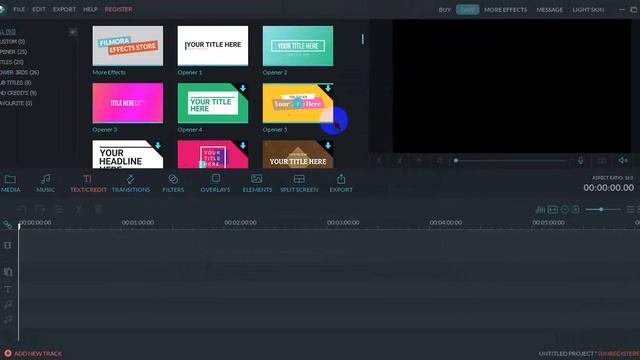
Task: Click the Register menu item
Action: click(118, 9)
